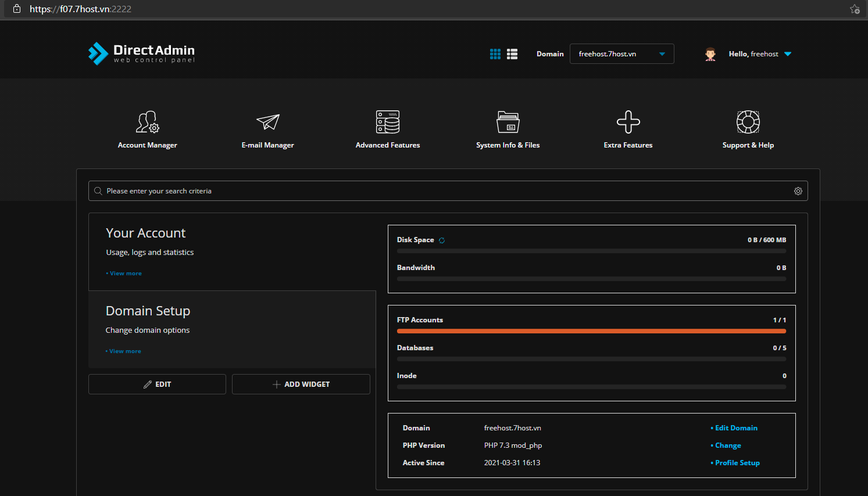Screen dimensions: 868x496
Task: Click the search magnifier icon
Action: tap(98, 191)
